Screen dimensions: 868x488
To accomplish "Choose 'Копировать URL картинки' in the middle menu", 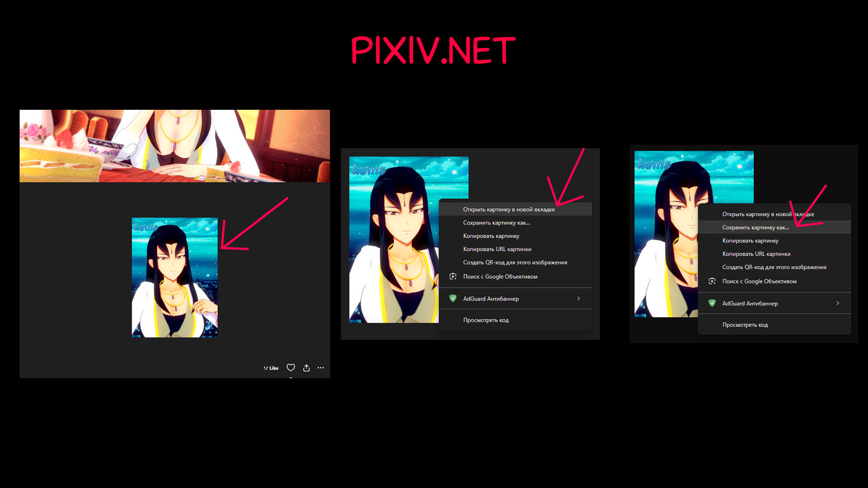I will point(497,249).
